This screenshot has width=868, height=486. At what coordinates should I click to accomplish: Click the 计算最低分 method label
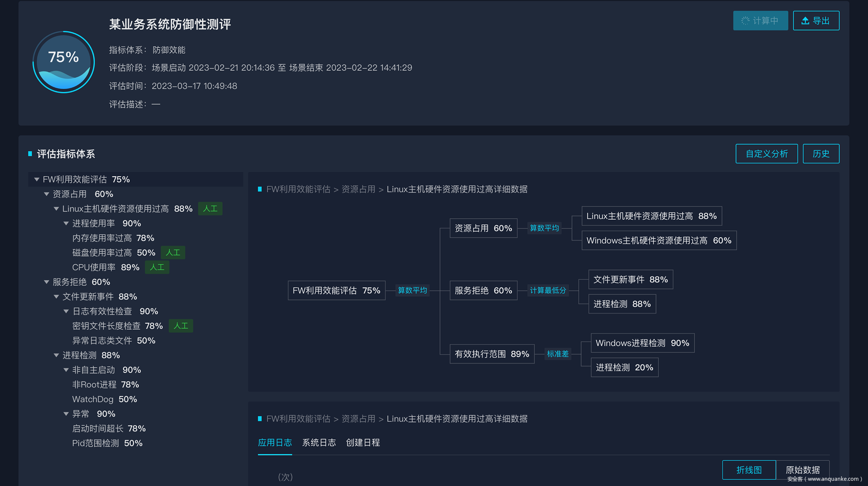pyautogui.click(x=548, y=290)
